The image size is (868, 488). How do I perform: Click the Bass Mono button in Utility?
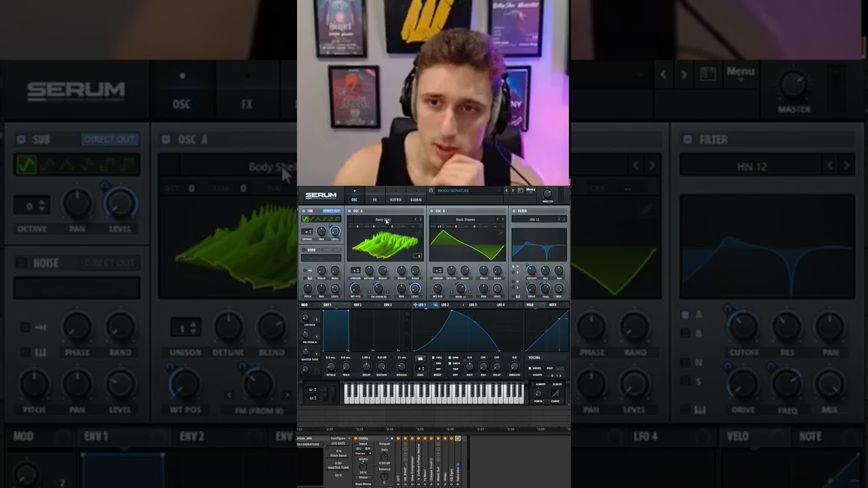click(363, 484)
